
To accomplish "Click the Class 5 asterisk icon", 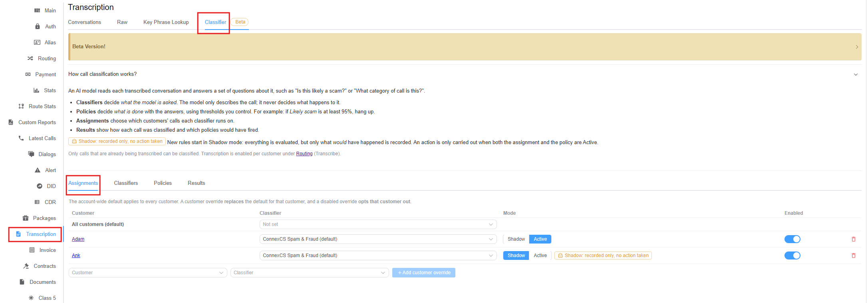I will coord(31,298).
